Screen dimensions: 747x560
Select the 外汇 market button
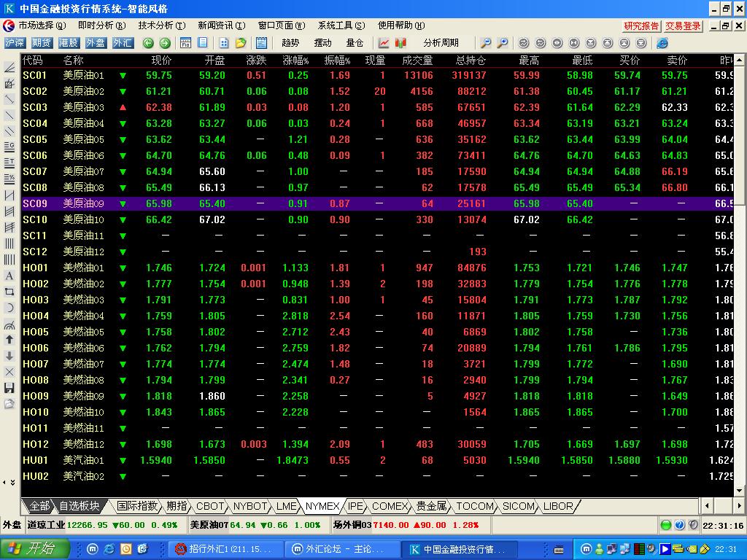point(123,43)
